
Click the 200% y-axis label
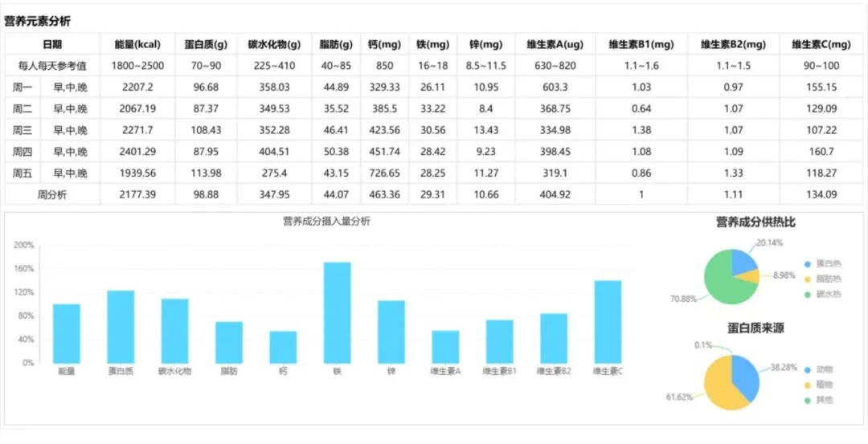pyautogui.click(x=24, y=245)
